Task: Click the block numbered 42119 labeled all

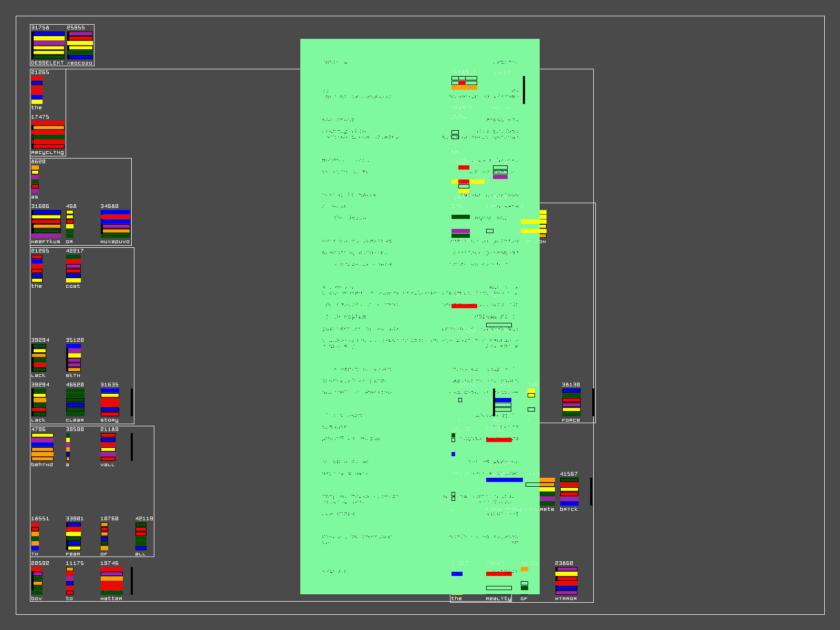Action: [141, 537]
